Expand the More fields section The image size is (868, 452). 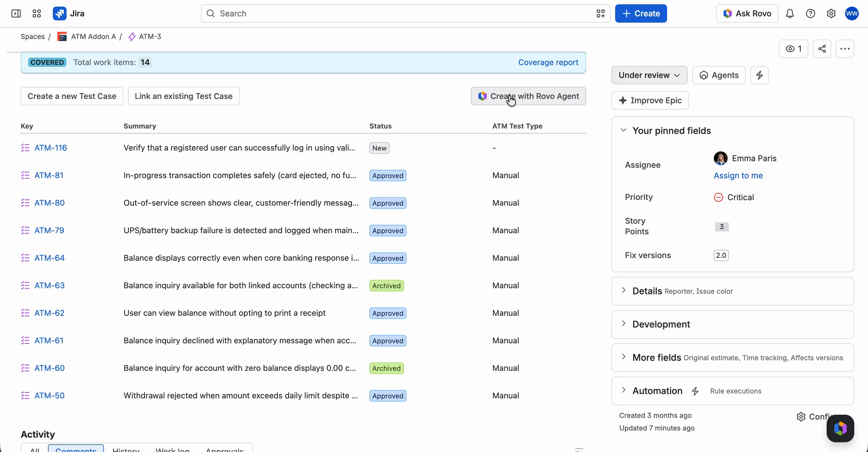pyautogui.click(x=623, y=357)
